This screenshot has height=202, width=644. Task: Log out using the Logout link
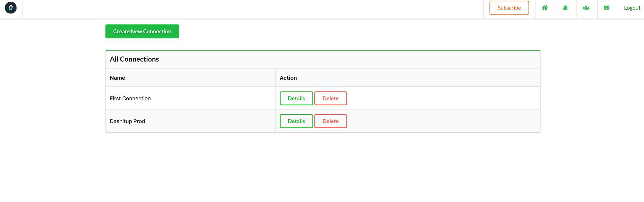point(632,8)
